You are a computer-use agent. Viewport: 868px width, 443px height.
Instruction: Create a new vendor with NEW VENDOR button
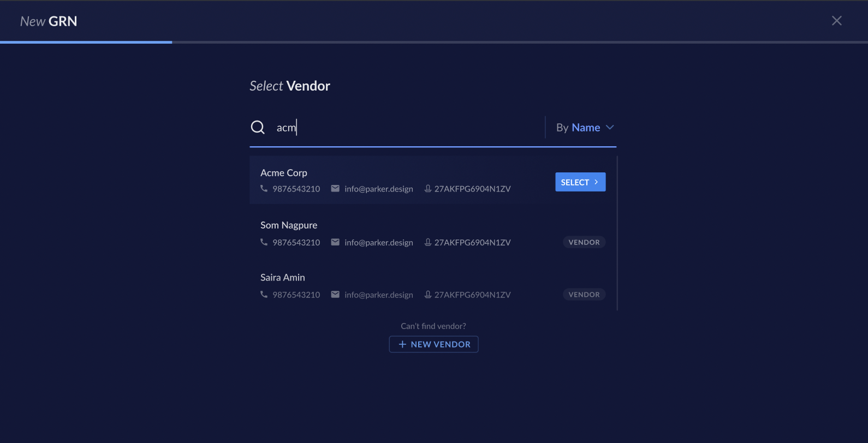click(433, 344)
